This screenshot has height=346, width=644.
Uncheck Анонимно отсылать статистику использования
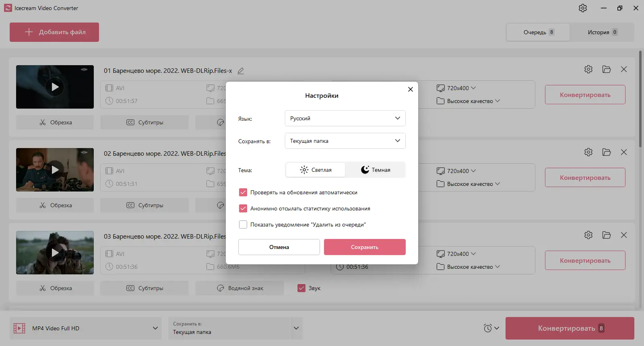243,208
